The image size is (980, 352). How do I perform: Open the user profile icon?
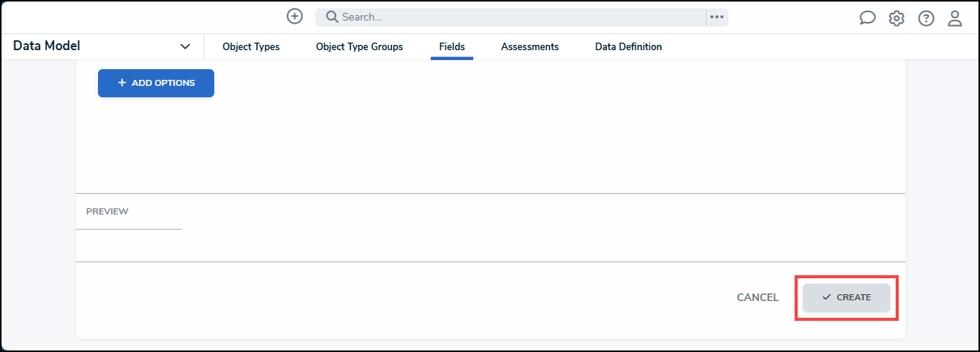pos(955,18)
